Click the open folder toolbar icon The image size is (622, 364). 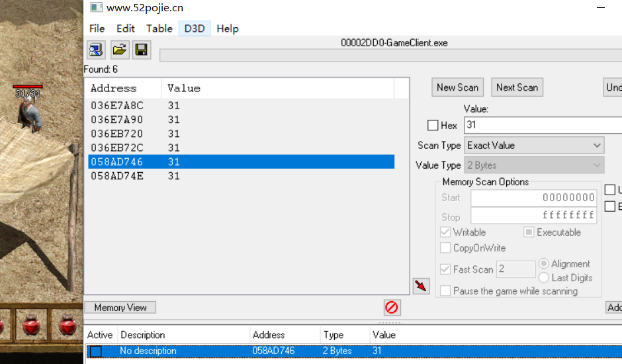point(119,50)
